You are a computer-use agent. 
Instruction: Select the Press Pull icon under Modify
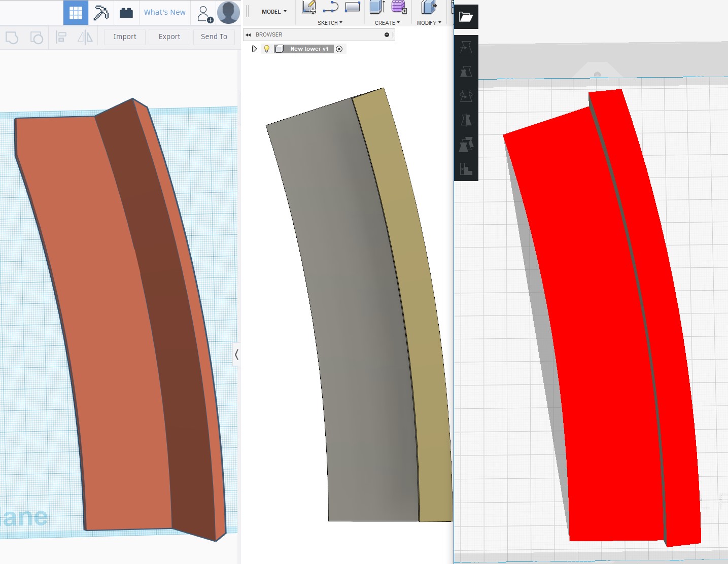429,7
